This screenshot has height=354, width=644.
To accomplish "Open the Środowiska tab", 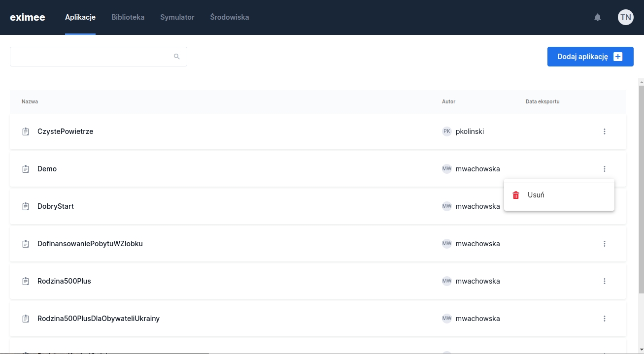I will pyautogui.click(x=229, y=17).
